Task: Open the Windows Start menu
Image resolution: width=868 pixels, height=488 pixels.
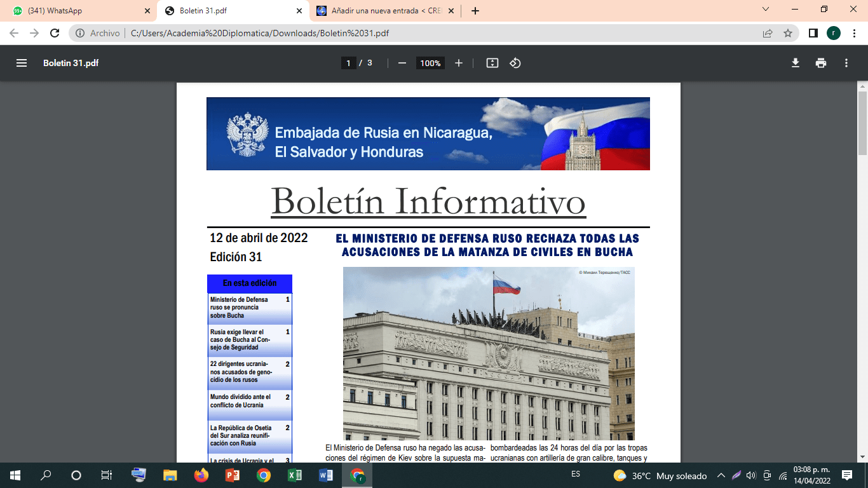Action: pos(15,475)
